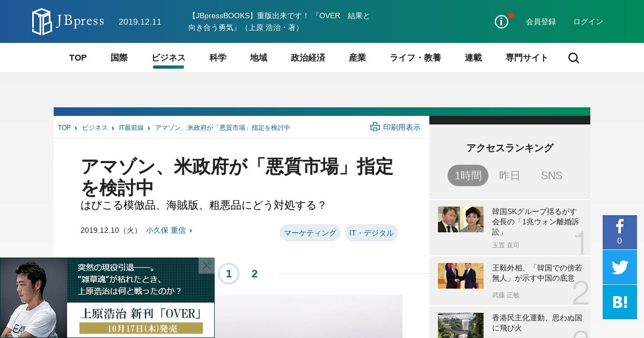The image size is (644, 338).
Task: Open thumbnail of 王毅外相 article
Action: pyautogui.click(x=460, y=276)
